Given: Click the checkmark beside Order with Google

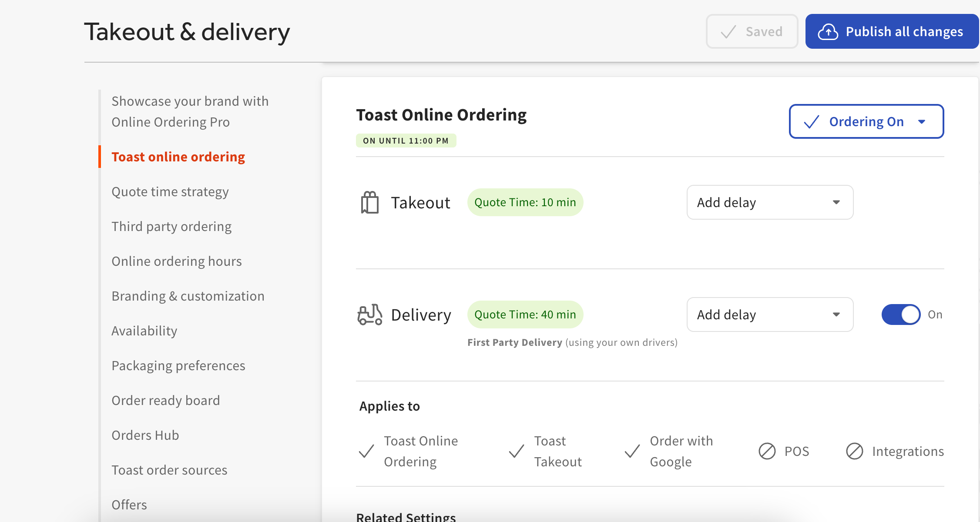Looking at the screenshot, I should click(631, 451).
